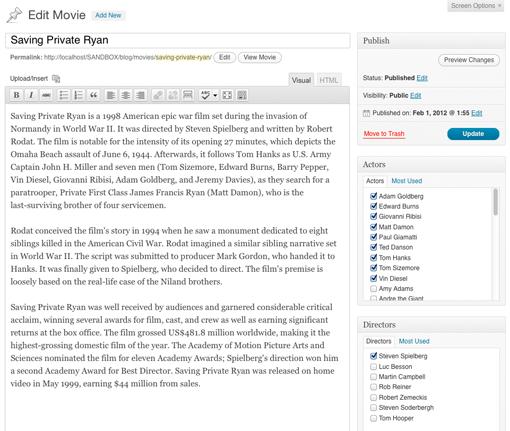Click the strikethrough toolbar icon
Screen dimensions: 510x431
(46, 95)
